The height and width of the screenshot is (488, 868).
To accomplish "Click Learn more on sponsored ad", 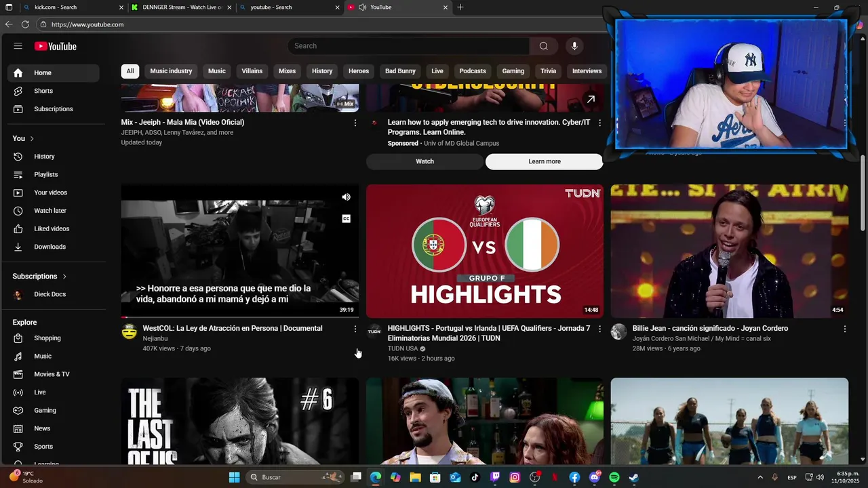I will (545, 161).
